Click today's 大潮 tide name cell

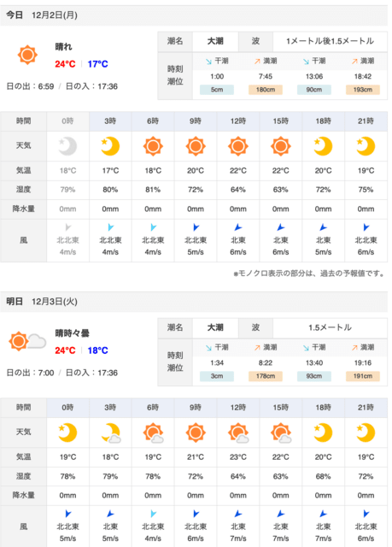(215, 41)
